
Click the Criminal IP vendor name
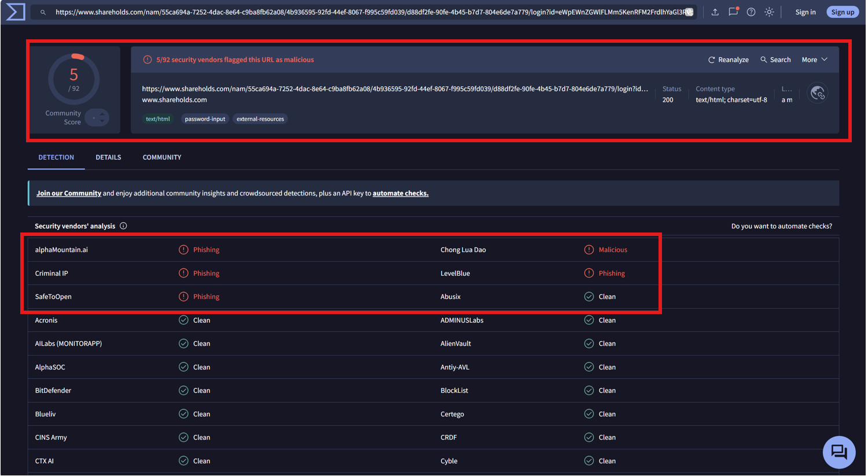52,273
